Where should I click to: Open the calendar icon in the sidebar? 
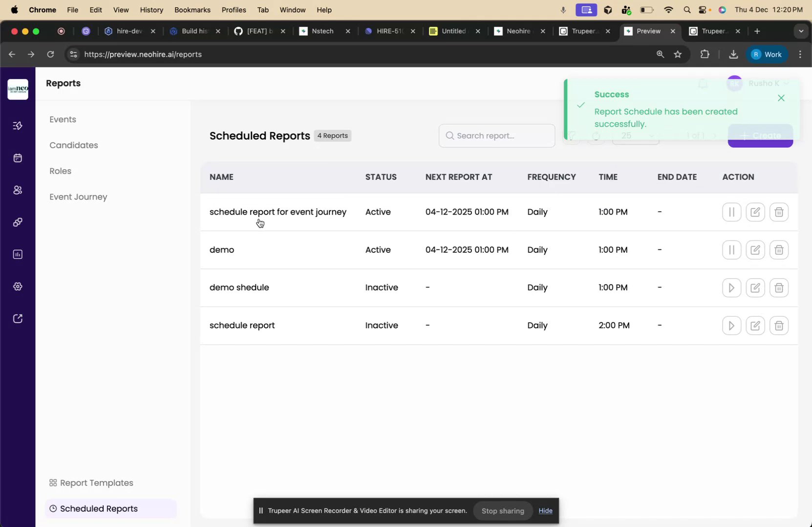(18, 157)
